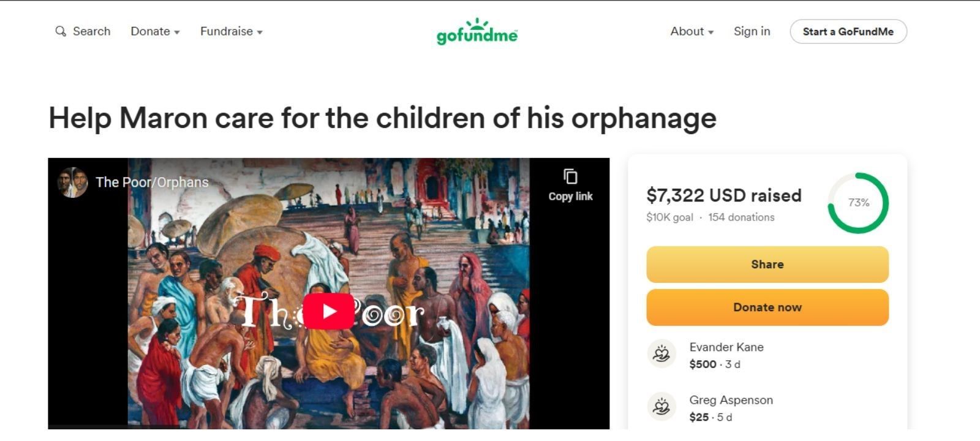Click the 73% progress circle
This screenshot has height=441, width=980.
point(858,203)
